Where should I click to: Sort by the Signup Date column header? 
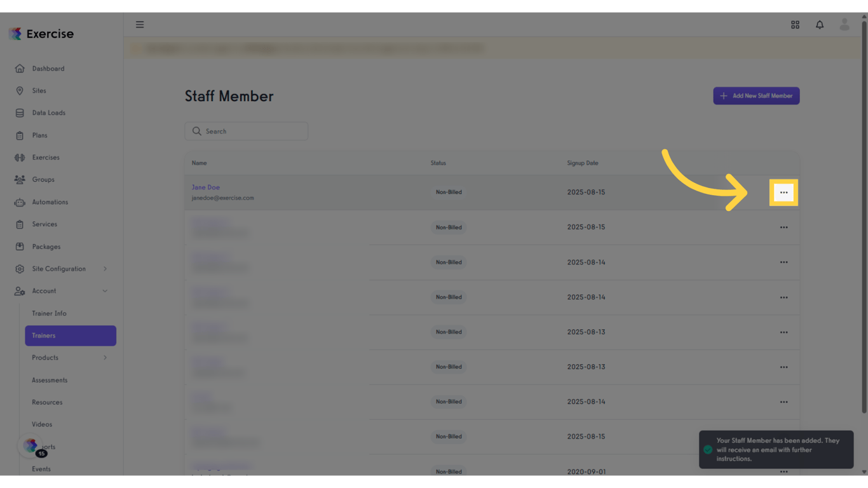tap(582, 163)
